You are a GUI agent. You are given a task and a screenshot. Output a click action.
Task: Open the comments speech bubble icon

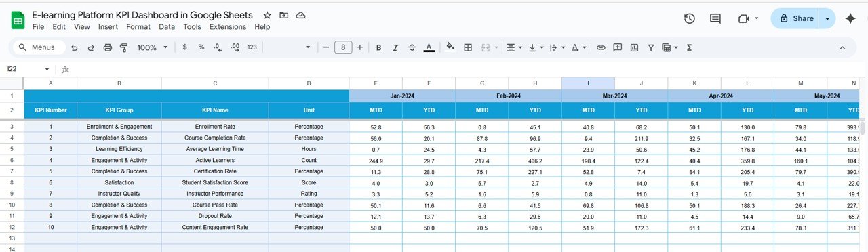(715, 18)
